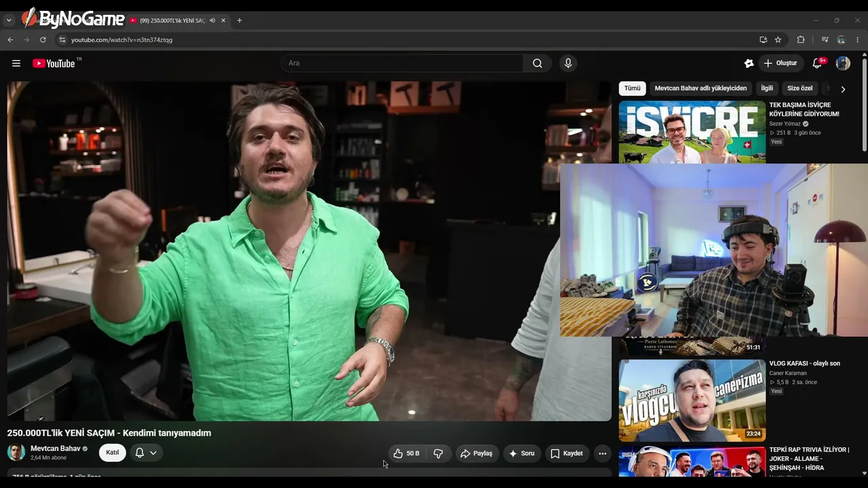Open Mevtcan Bahav channel avatar
Viewport: 868px width, 488px height.
pos(16,453)
